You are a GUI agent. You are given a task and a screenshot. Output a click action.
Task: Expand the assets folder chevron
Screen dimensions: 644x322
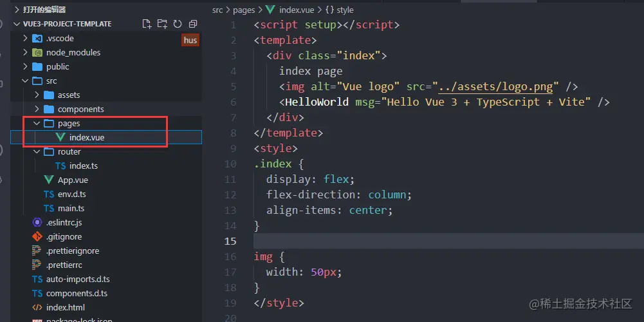coord(37,95)
